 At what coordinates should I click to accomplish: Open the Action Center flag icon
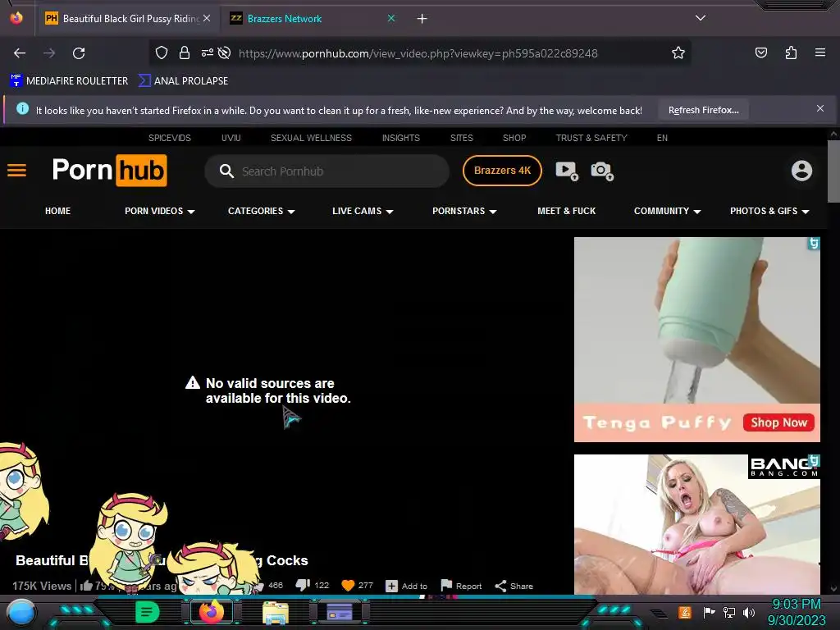(709, 612)
